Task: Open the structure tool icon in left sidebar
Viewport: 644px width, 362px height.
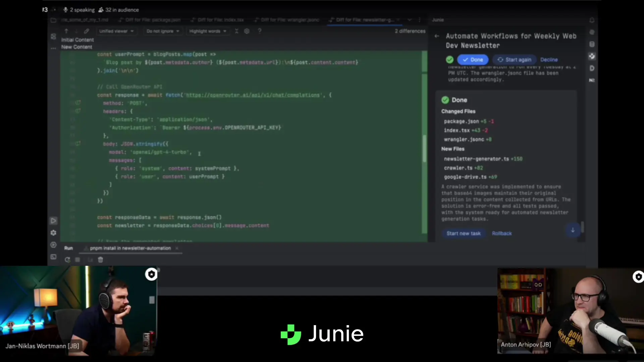Action: pyautogui.click(x=53, y=37)
